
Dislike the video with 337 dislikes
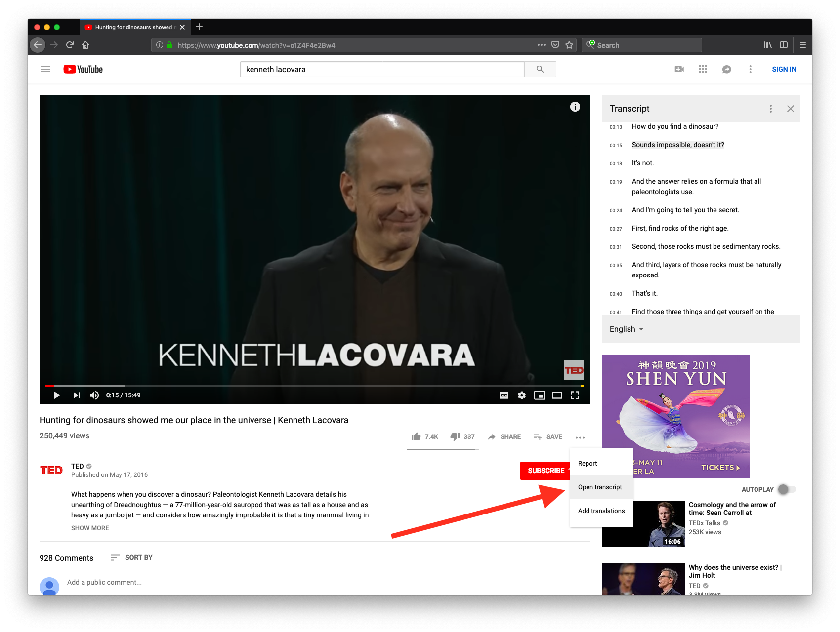pyautogui.click(x=462, y=437)
